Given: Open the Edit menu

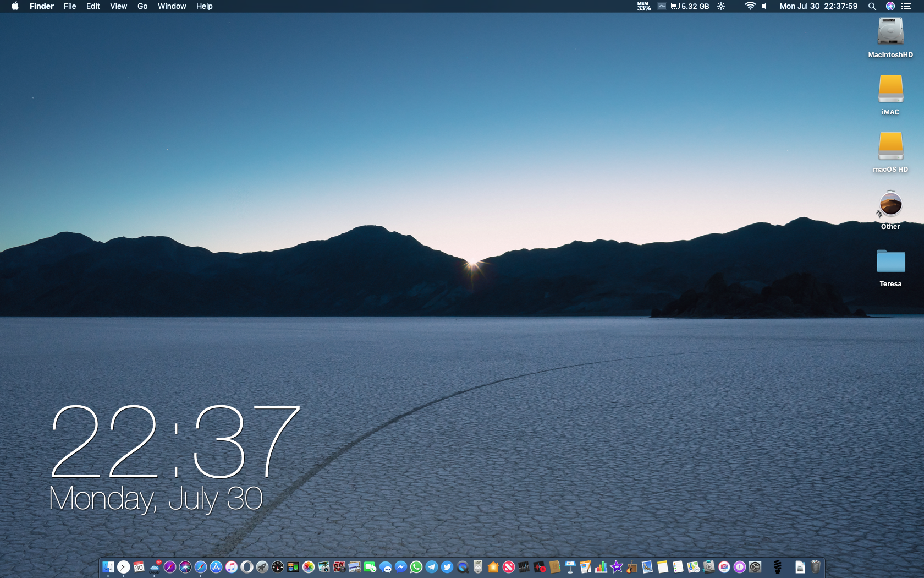Looking at the screenshot, I should click(93, 6).
